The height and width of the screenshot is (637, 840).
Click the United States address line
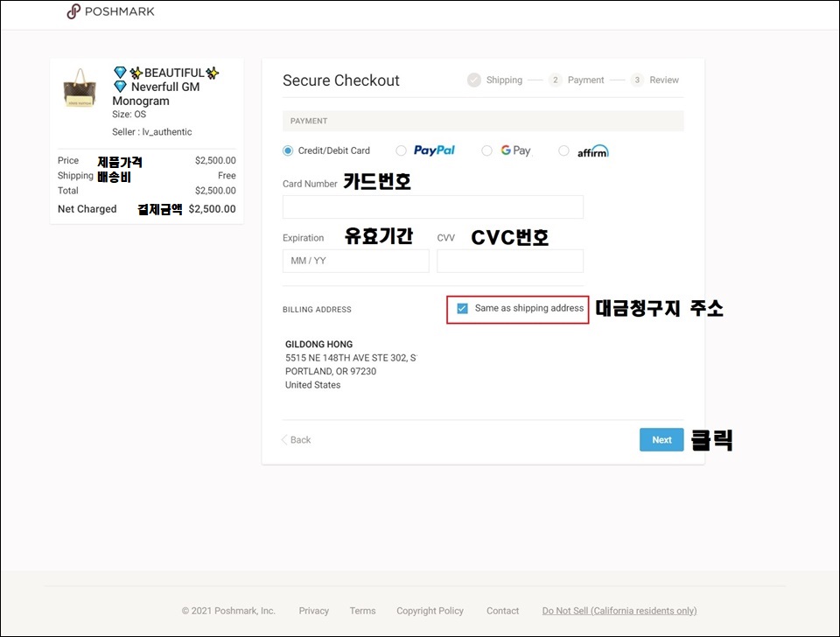pos(313,385)
